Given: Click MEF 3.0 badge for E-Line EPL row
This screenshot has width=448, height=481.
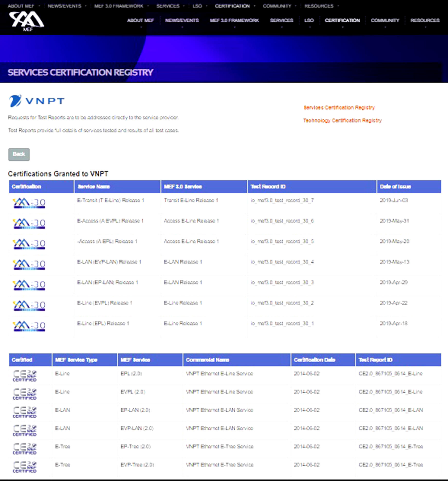Looking at the screenshot, I should pyautogui.click(x=29, y=326).
